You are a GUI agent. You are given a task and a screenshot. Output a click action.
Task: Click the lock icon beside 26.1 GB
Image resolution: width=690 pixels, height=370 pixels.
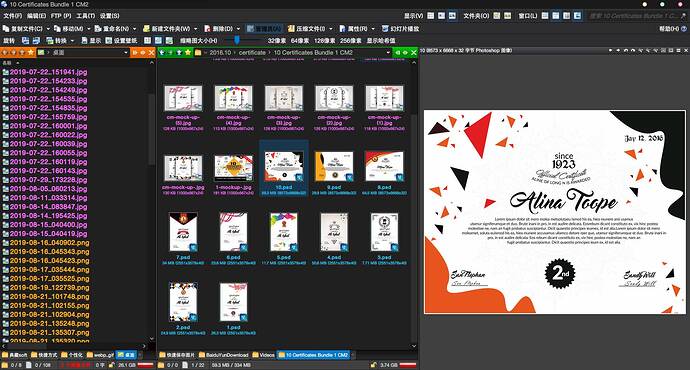[112, 365]
